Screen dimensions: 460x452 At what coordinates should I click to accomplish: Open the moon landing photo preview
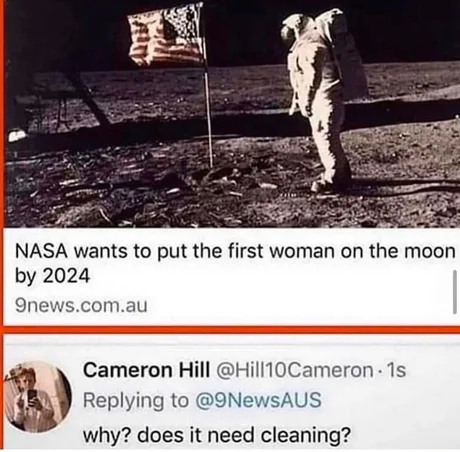pyautogui.click(x=232, y=114)
